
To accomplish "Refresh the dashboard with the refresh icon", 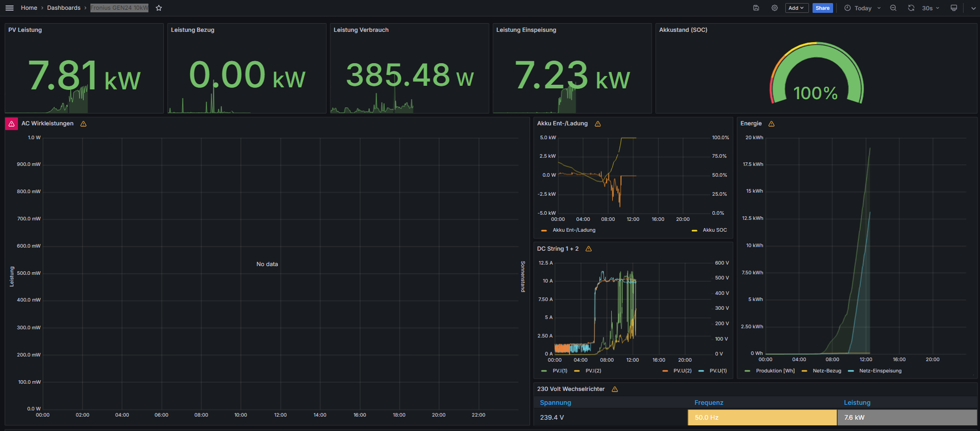I will coord(911,8).
